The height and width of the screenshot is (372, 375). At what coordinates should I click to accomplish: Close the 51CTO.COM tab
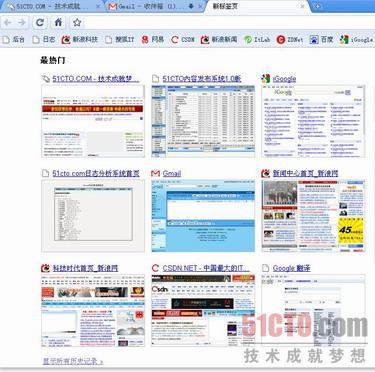[98, 6]
